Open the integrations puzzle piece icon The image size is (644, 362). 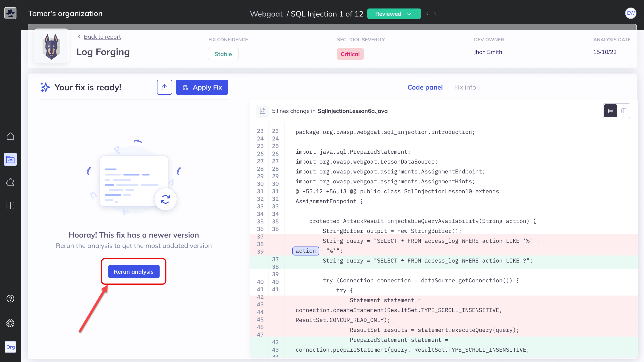pyautogui.click(x=10, y=182)
